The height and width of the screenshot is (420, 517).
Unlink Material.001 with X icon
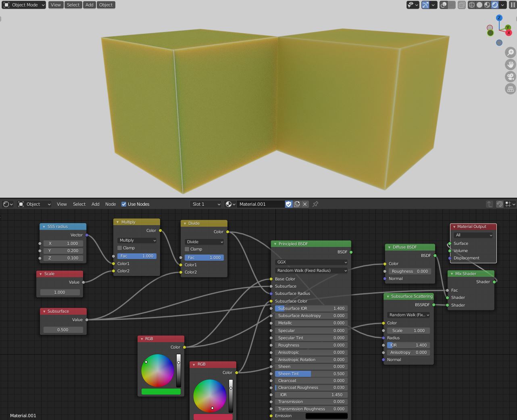click(305, 204)
